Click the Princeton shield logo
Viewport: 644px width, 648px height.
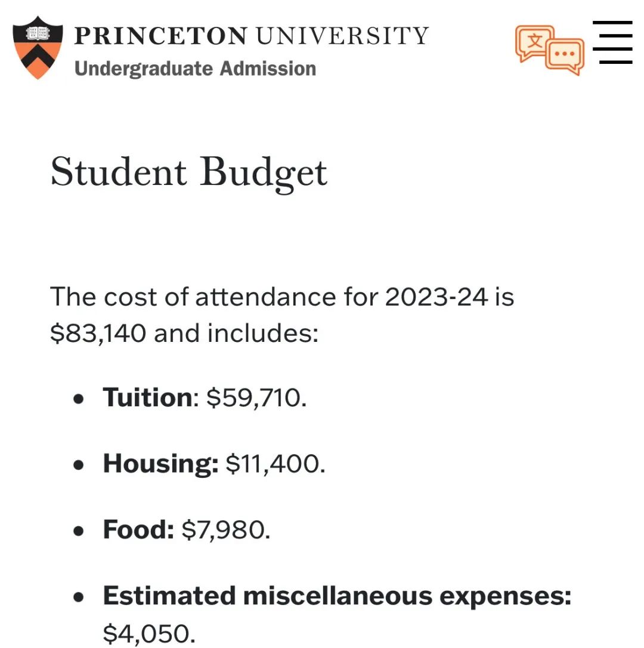click(x=38, y=48)
